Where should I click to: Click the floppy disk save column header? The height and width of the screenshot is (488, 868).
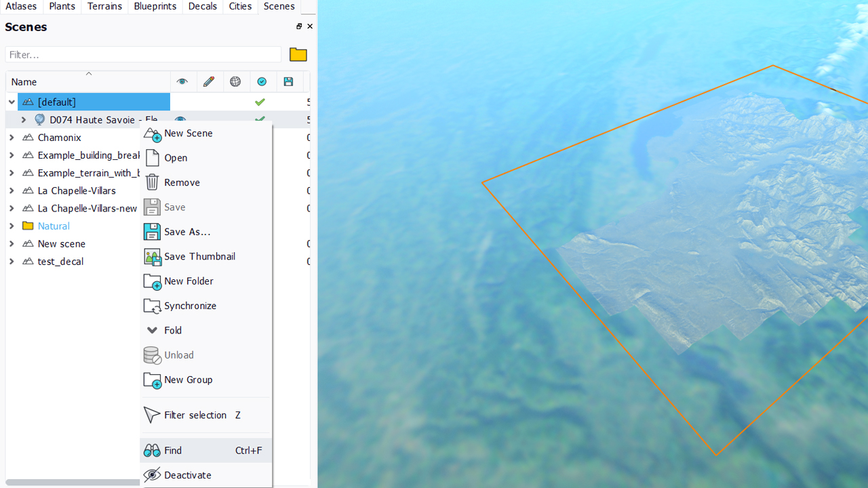(x=288, y=82)
